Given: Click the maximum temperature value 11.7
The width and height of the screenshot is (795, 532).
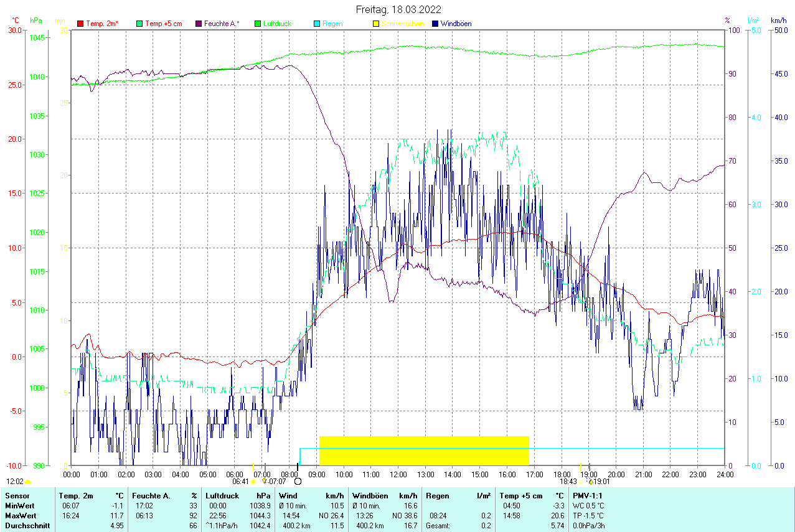Looking at the screenshot, I should (x=118, y=516).
